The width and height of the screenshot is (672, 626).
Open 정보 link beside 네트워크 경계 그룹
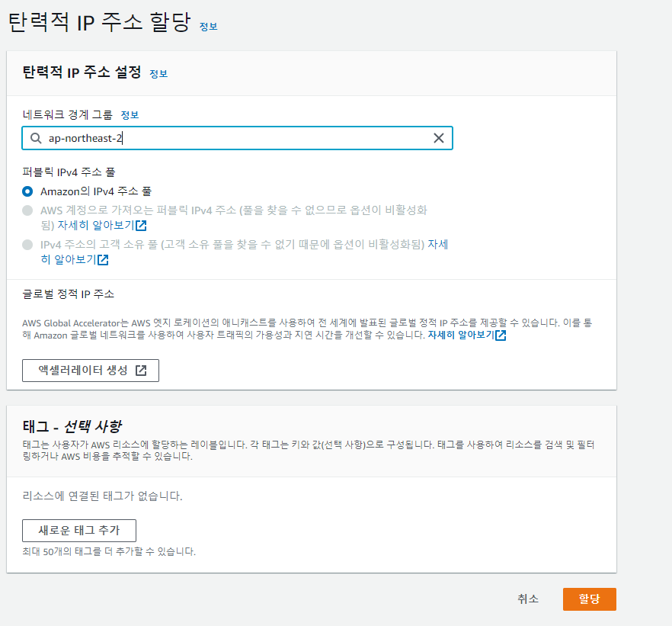coord(130,115)
